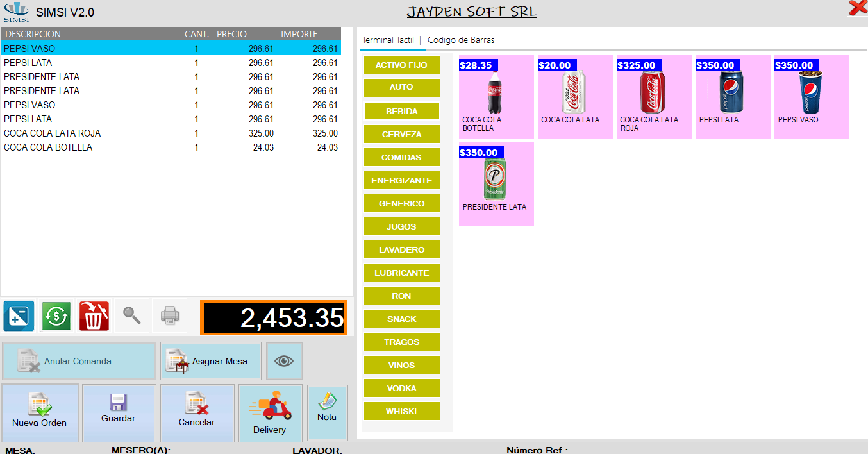Select RON category
868x454 pixels.
[401, 296]
